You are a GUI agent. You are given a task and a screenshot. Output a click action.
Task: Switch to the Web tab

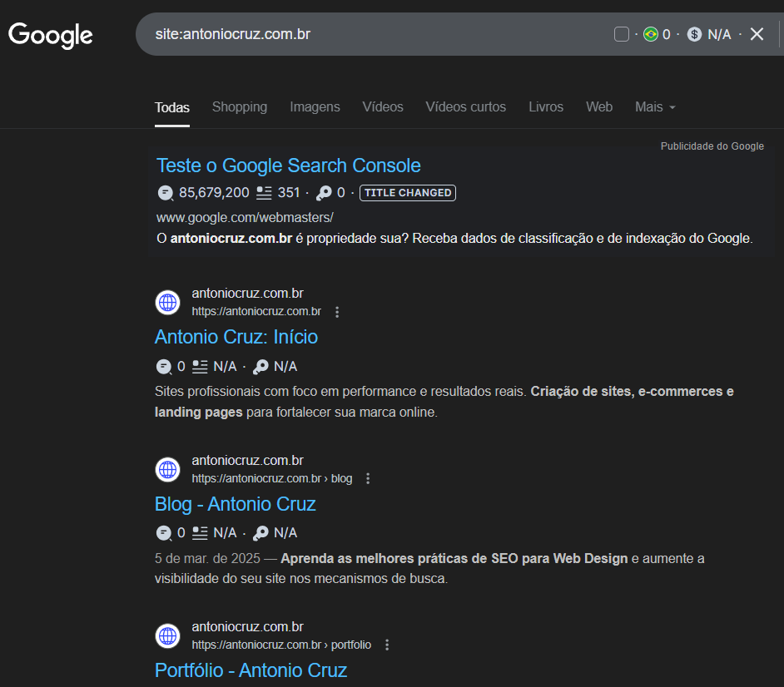599,107
